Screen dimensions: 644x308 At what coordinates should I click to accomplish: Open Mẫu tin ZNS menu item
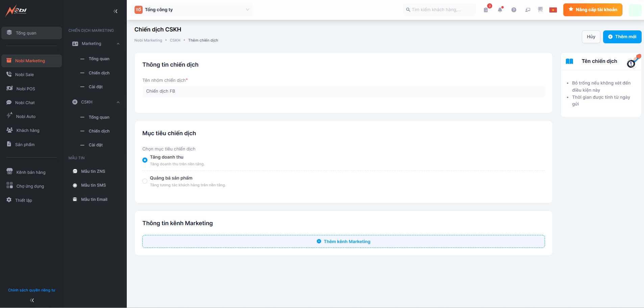[x=93, y=171]
